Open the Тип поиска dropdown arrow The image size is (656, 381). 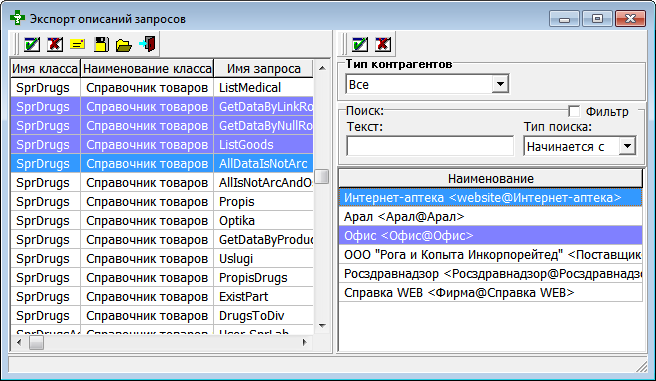pos(627,146)
